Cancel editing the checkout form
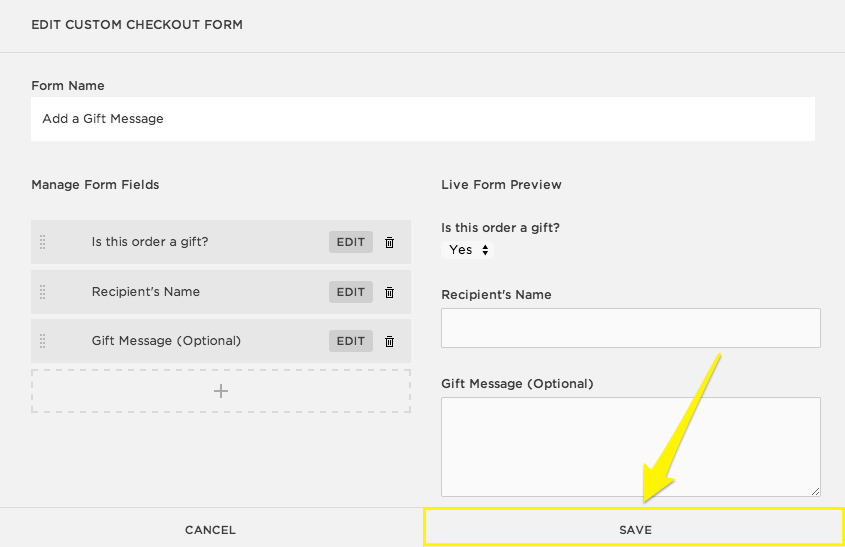The image size is (845, 547). [x=210, y=529]
